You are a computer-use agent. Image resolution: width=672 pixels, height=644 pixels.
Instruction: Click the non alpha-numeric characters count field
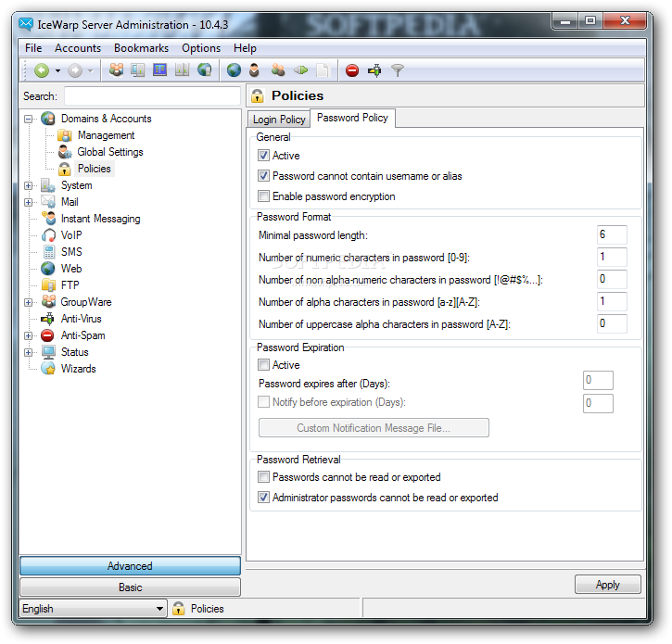click(612, 279)
